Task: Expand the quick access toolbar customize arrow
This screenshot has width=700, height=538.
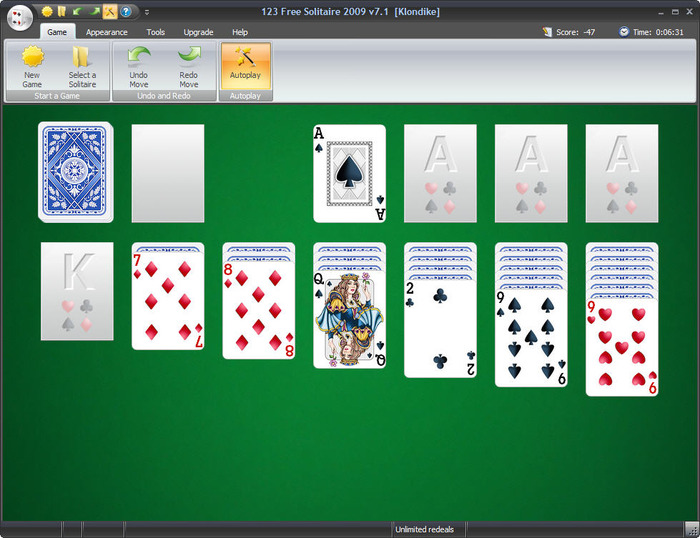Action: point(147,12)
